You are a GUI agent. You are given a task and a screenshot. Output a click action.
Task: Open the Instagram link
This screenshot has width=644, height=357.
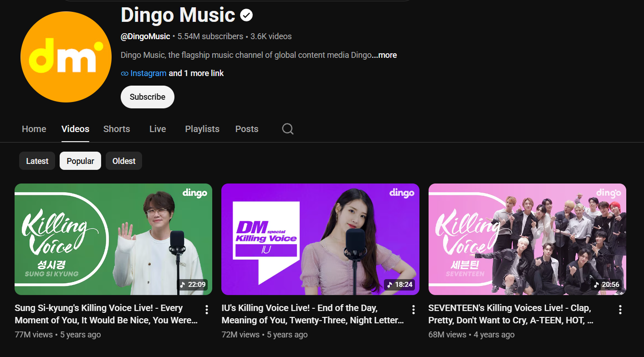point(148,73)
